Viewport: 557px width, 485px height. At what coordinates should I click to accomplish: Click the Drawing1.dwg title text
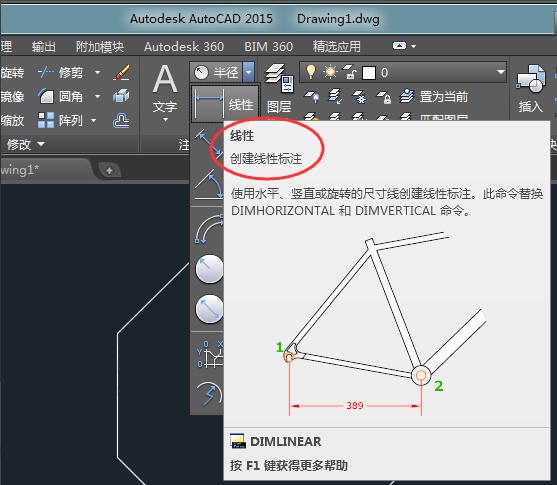coord(338,18)
